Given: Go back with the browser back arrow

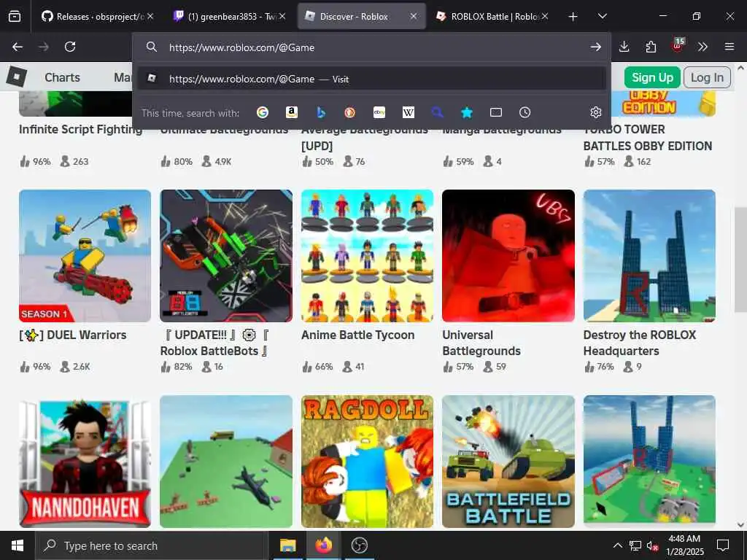Looking at the screenshot, I should pyautogui.click(x=18, y=47).
